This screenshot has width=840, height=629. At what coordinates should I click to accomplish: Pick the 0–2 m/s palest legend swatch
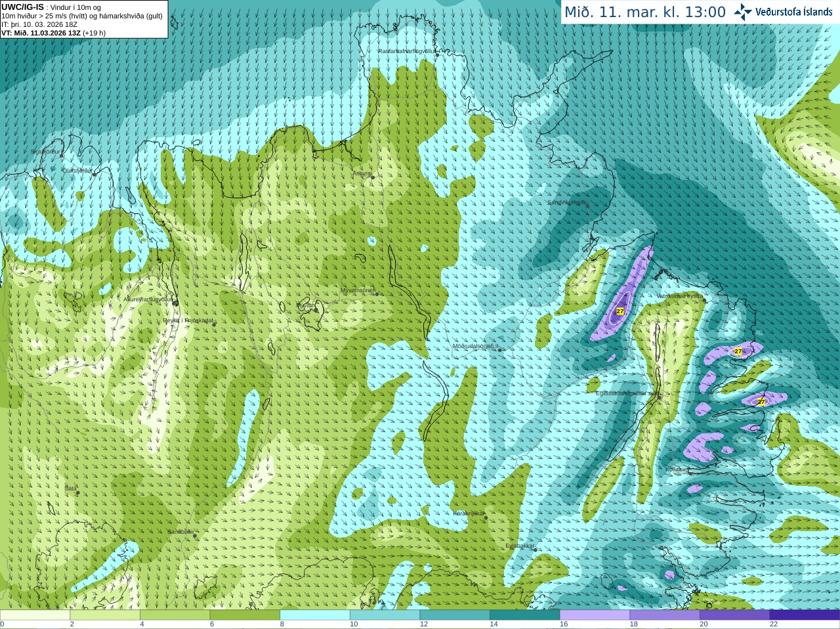tap(35, 615)
